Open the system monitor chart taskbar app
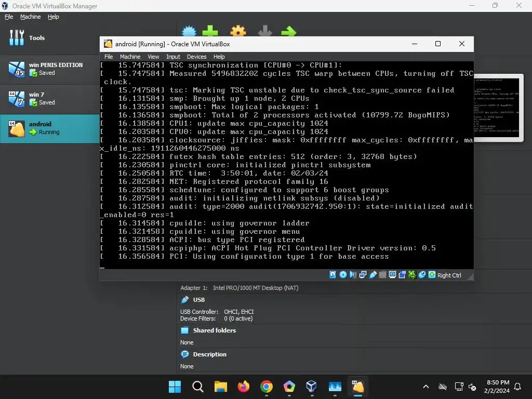 pyautogui.click(x=335, y=387)
